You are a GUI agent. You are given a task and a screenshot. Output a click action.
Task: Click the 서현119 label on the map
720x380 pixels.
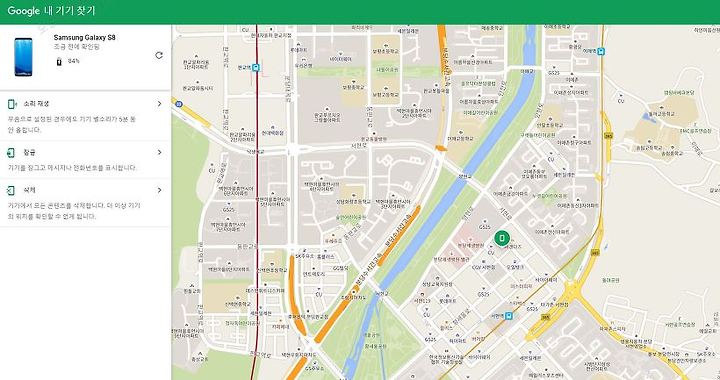pos(422,302)
